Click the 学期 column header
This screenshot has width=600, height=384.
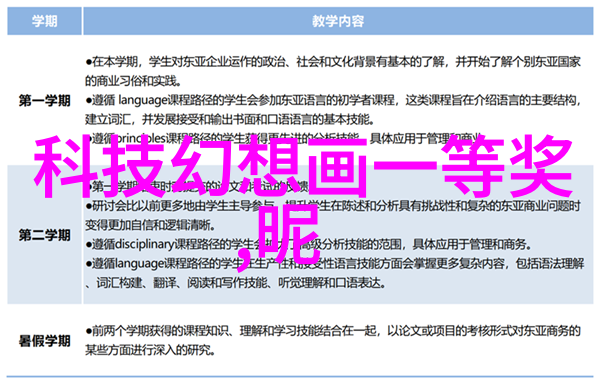(44, 21)
